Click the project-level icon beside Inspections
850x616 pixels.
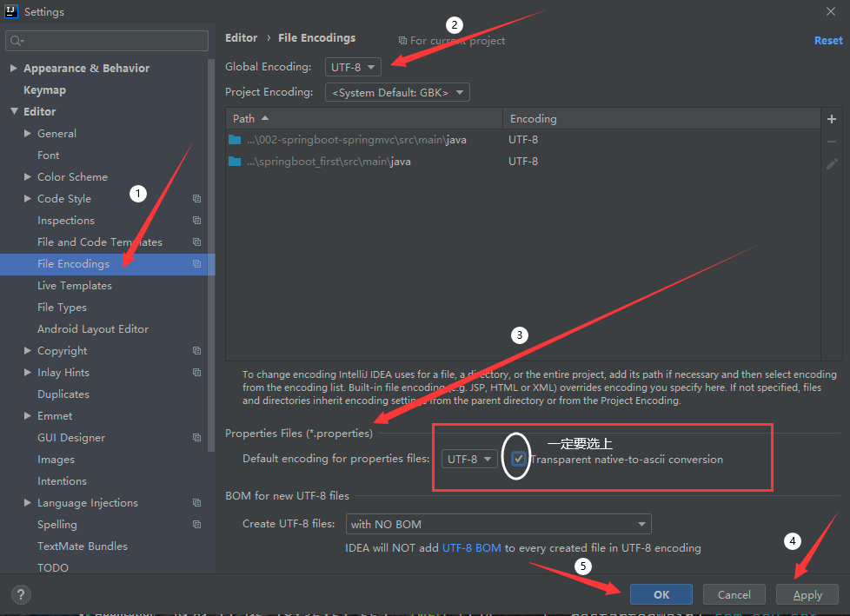click(196, 221)
